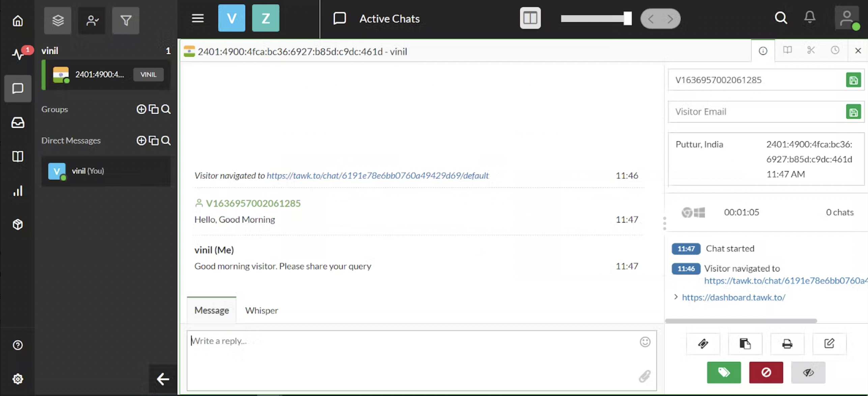
Task: Click the emoji picker in the reply box
Action: point(645,342)
